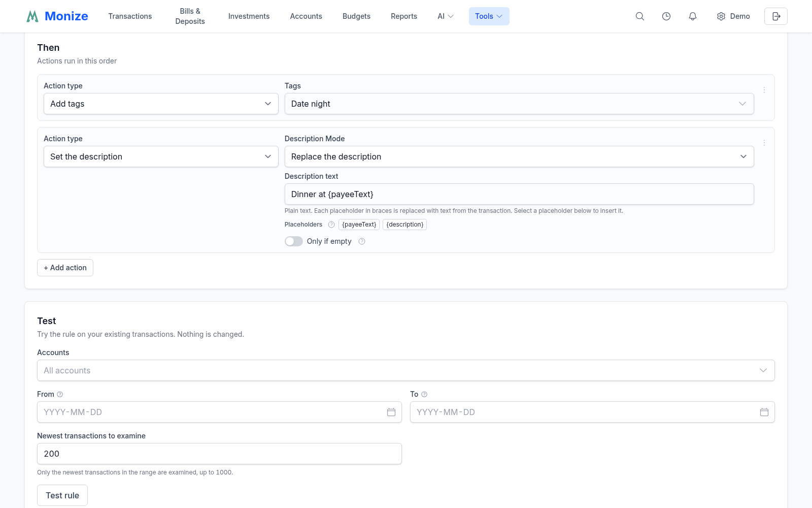812x508 pixels.
Task: Focus the To date input
Action: [x=592, y=412]
